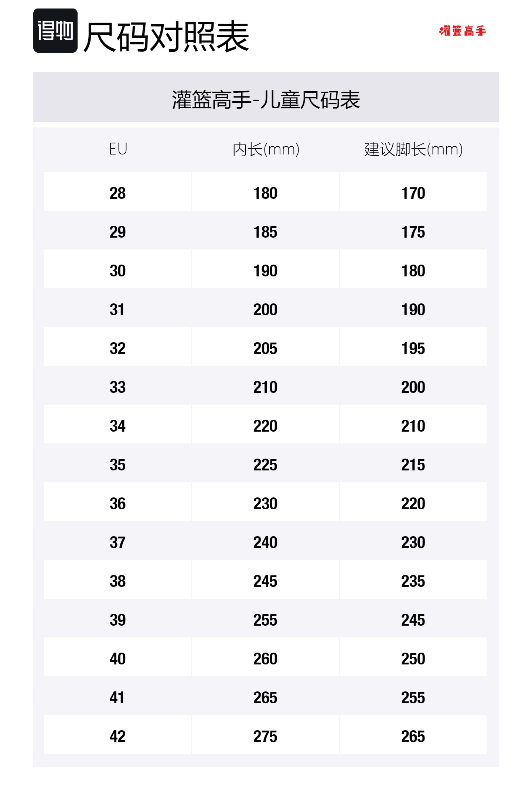Select EU size 42 cell
Screen dimensions: 532x796
click(118, 736)
